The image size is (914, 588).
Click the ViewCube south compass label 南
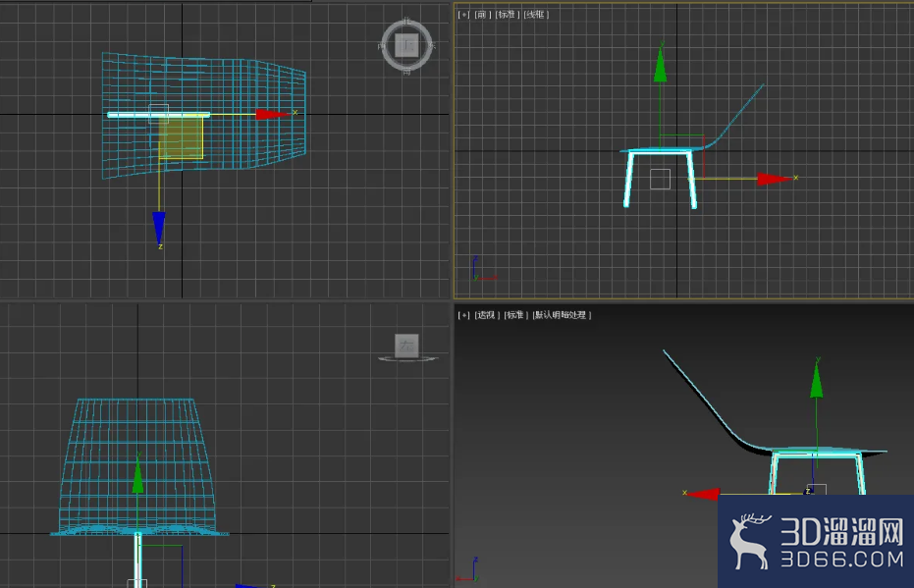pyautogui.click(x=406, y=72)
